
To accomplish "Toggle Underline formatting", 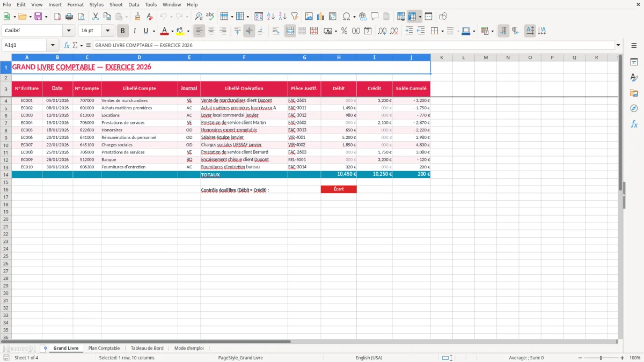I will 145,31.
